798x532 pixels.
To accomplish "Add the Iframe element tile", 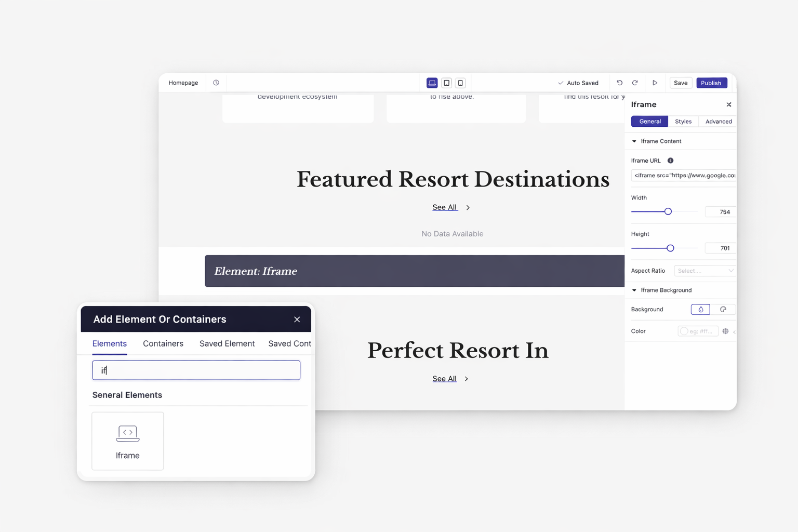I will click(128, 441).
